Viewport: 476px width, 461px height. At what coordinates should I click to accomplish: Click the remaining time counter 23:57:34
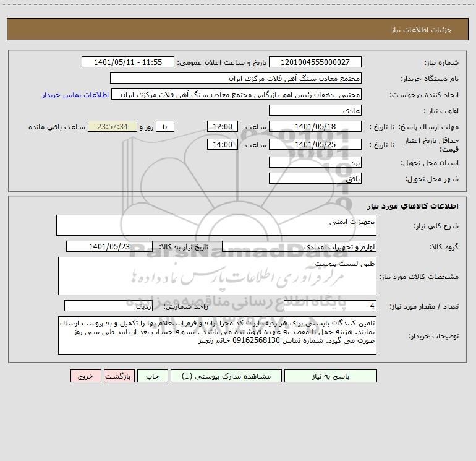(x=113, y=126)
